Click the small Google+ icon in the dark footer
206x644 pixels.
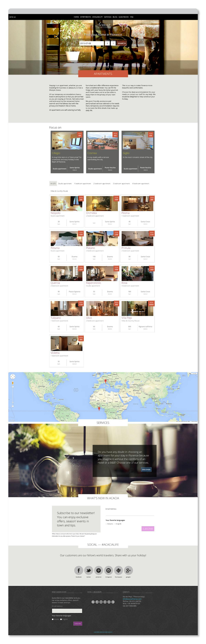[113, 602]
